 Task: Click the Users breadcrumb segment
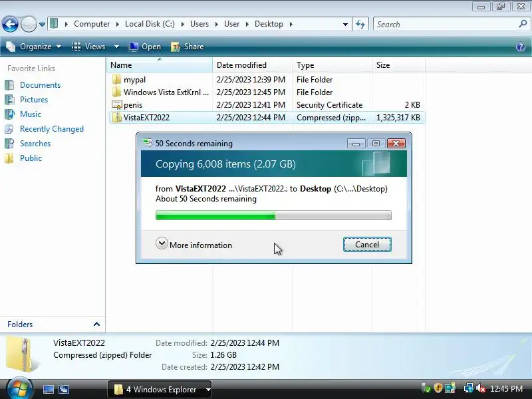[199, 24]
